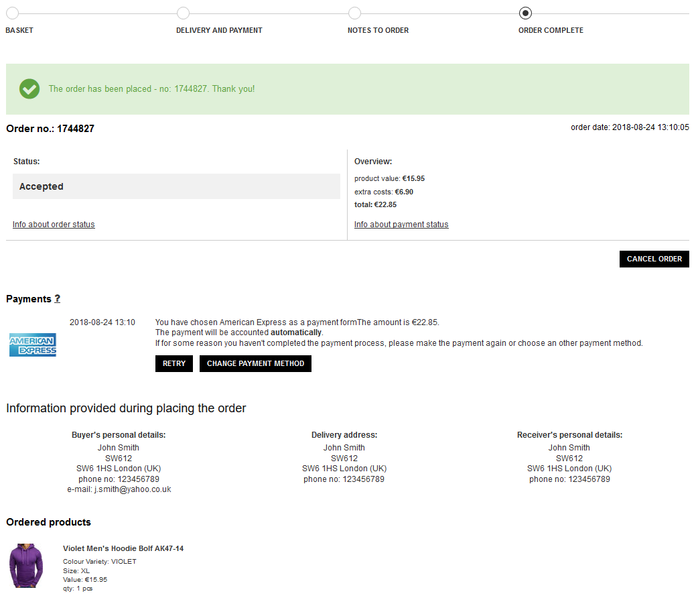The height and width of the screenshot is (610, 700).
Task: Go to ORDER COMPLETE step label
Action: (551, 30)
